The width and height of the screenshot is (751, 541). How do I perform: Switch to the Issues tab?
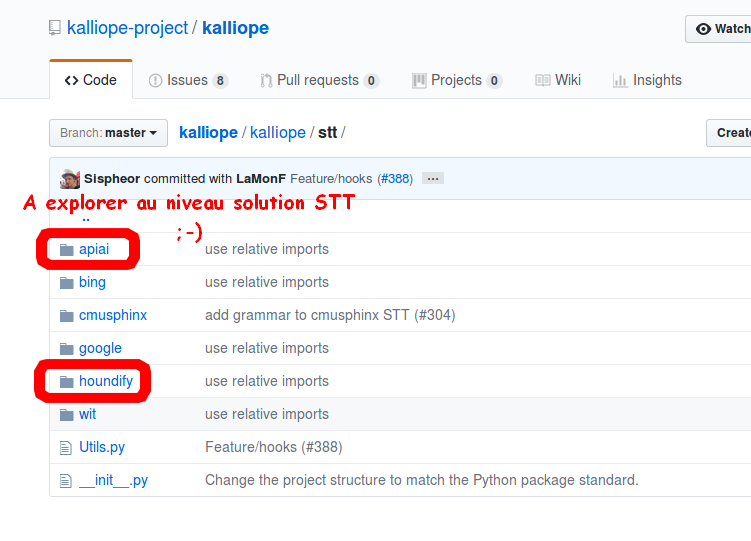coord(188,80)
